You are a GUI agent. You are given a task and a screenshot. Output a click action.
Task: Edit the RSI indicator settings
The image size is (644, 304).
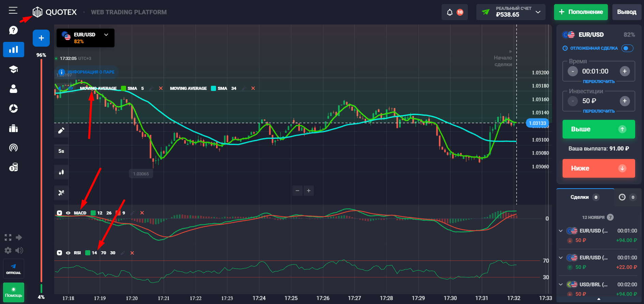click(123, 253)
